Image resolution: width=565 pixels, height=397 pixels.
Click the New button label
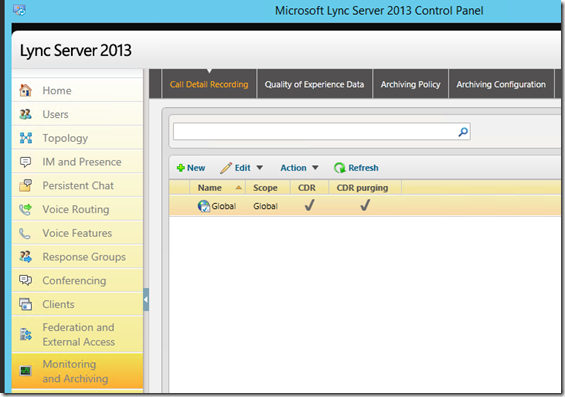coord(196,168)
